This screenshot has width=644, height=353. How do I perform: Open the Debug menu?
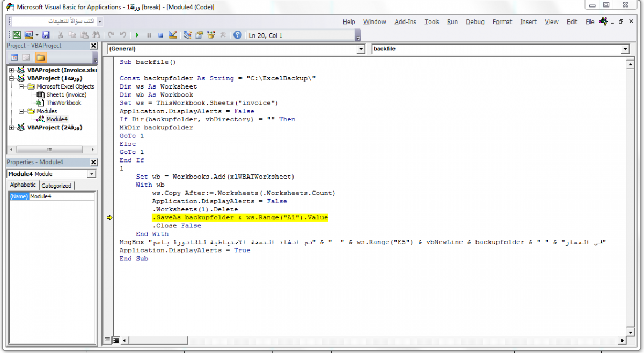click(x=475, y=22)
